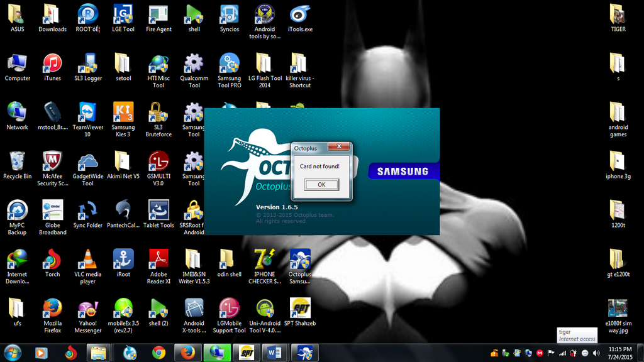Open the MEGA icon in the system tray
The image size is (644, 362).
[539, 353]
